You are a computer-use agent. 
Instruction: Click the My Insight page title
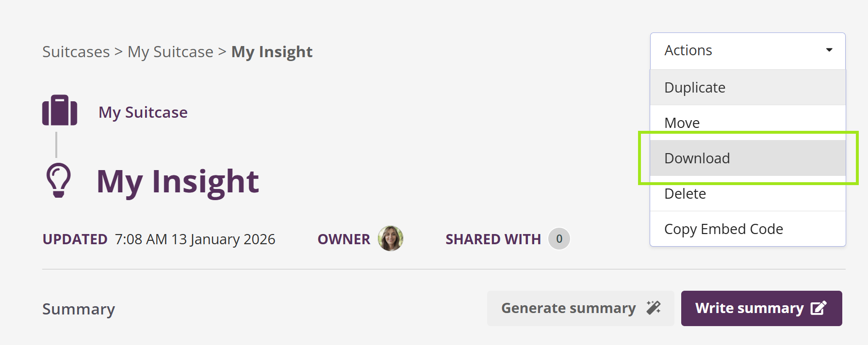(178, 182)
